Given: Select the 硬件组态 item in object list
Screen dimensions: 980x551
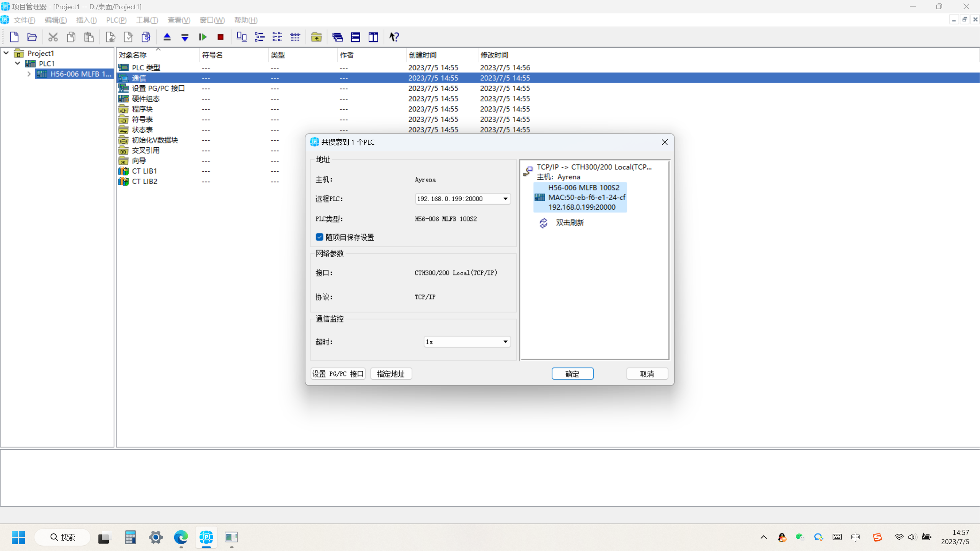Looking at the screenshot, I should coord(145,99).
